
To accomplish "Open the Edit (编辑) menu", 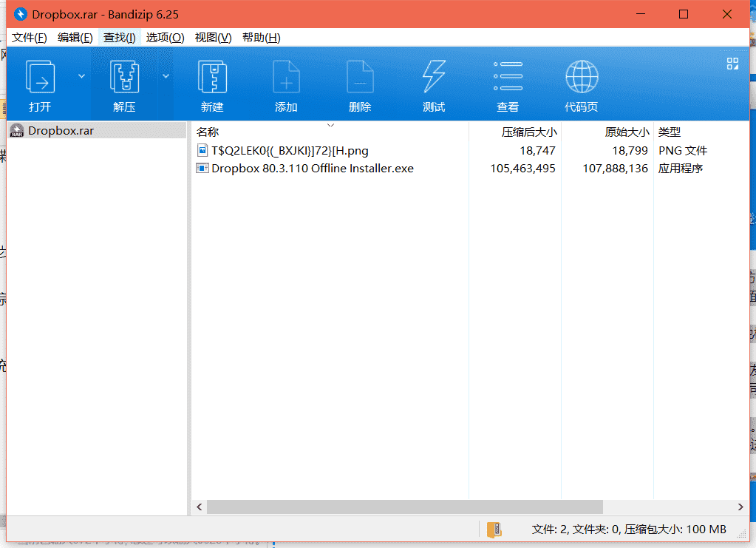I will click(x=75, y=38).
